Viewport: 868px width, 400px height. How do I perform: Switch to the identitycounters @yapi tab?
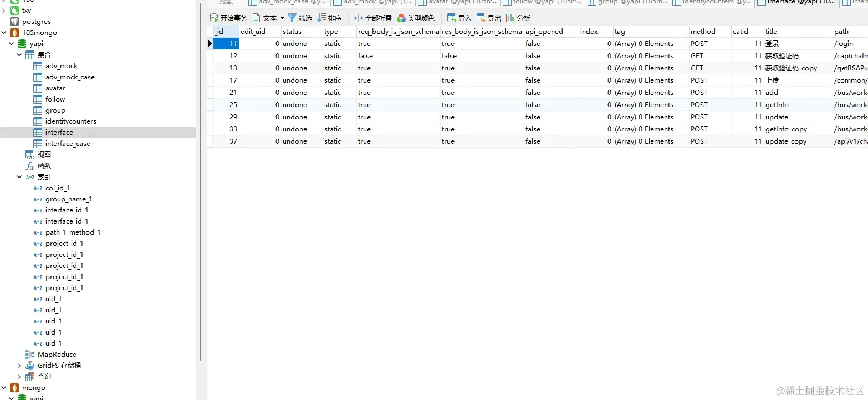712,2
